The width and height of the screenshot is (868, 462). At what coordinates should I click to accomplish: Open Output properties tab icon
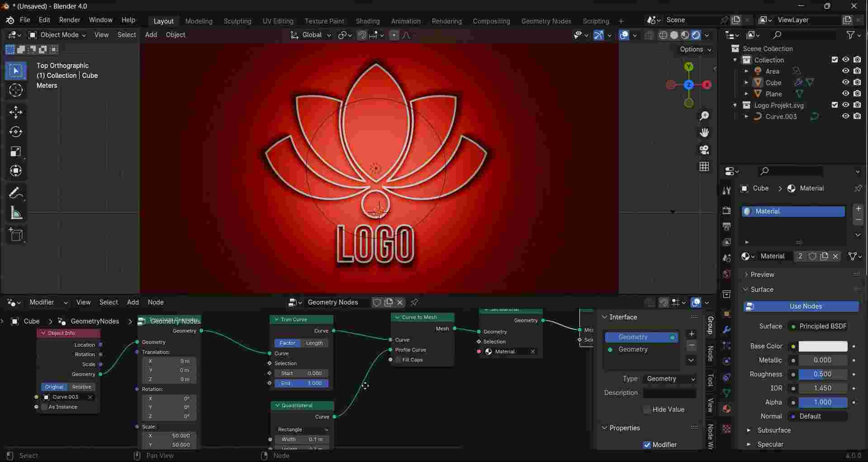pos(726,226)
